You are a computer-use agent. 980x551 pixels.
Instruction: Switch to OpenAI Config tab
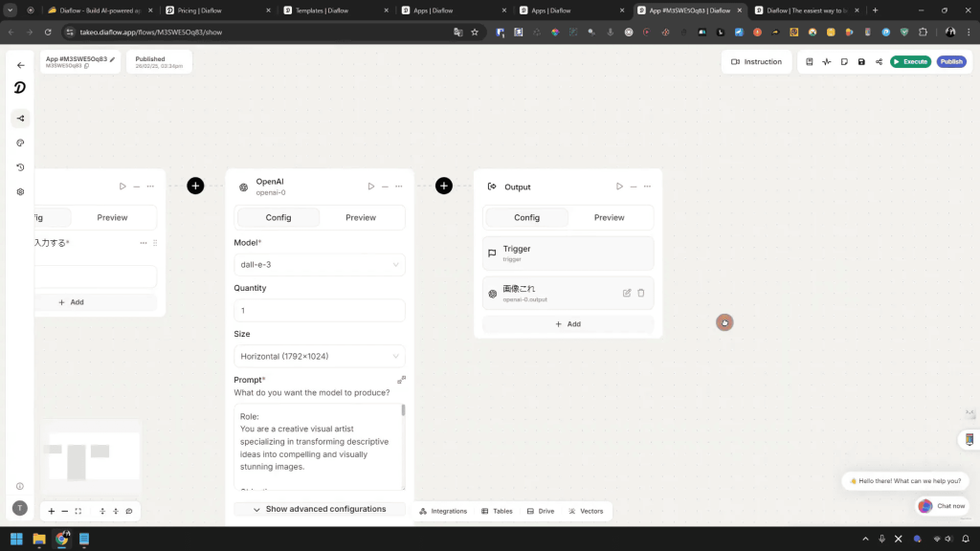[x=278, y=217]
